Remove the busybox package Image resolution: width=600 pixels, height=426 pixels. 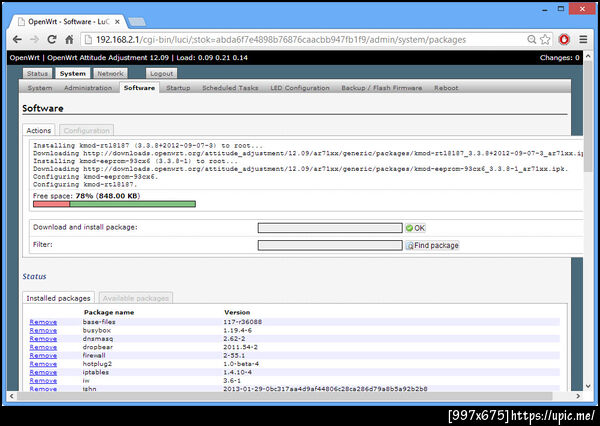43,330
